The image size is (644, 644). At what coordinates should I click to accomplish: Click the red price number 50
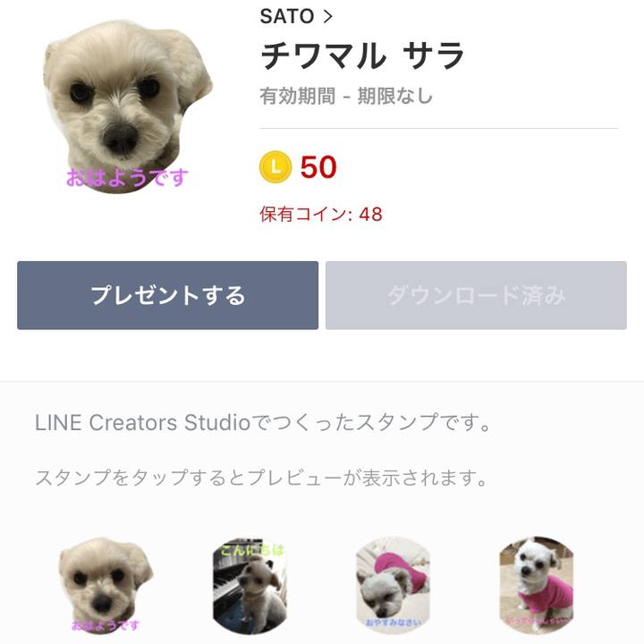318,167
